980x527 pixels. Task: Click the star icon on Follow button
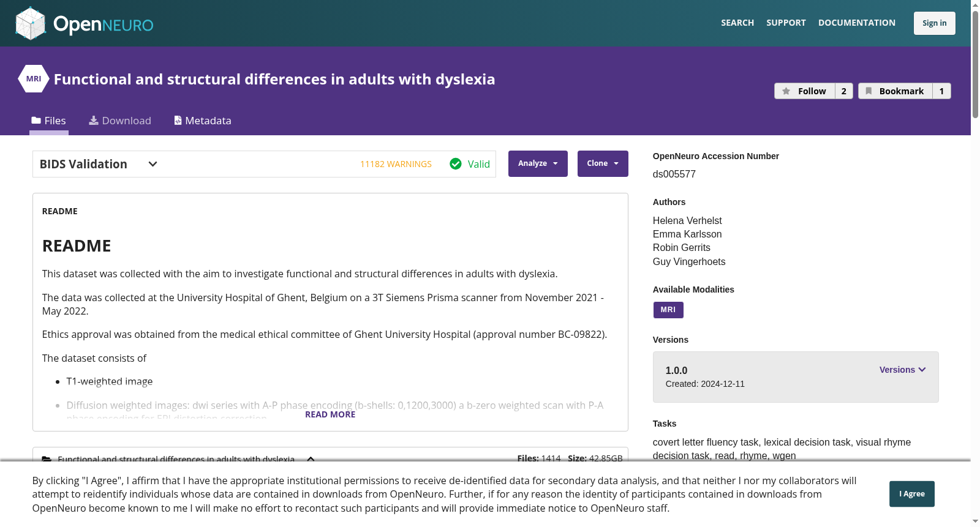[x=786, y=91]
